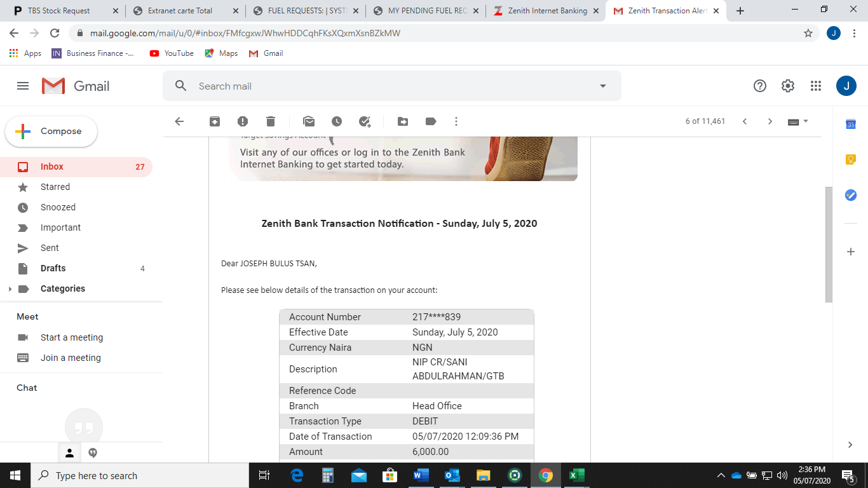Get add-ons plus icon

851,252
